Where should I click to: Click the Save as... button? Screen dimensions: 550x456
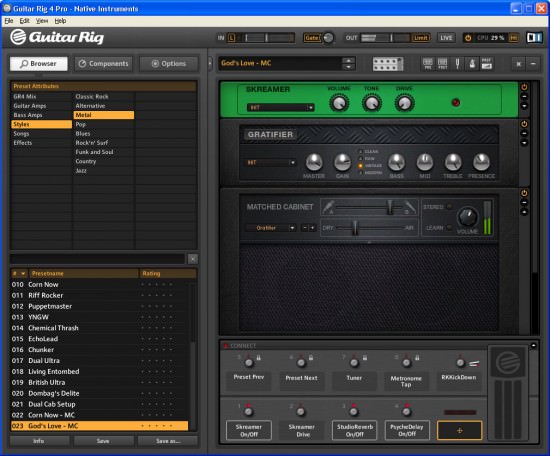pyautogui.click(x=168, y=441)
